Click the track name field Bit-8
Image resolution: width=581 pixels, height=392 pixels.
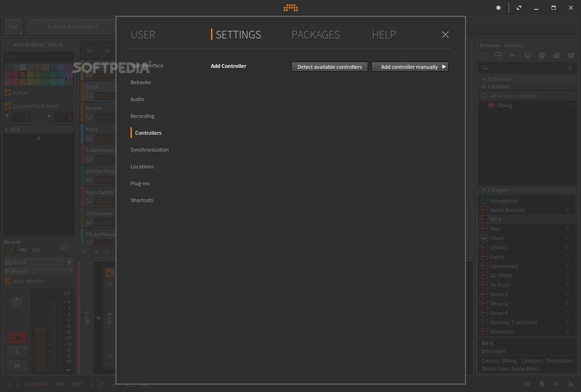click(x=38, y=56)
